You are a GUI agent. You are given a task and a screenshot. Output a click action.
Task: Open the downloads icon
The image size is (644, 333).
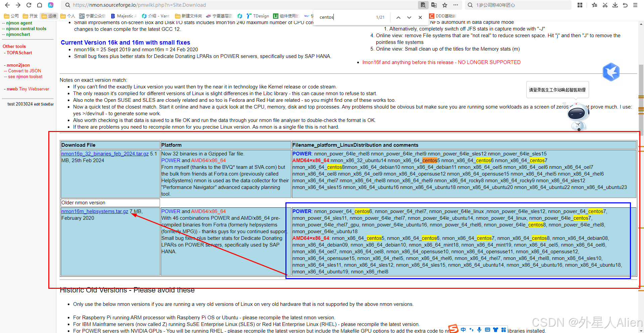pyautogui.click(x=615, y=5)
